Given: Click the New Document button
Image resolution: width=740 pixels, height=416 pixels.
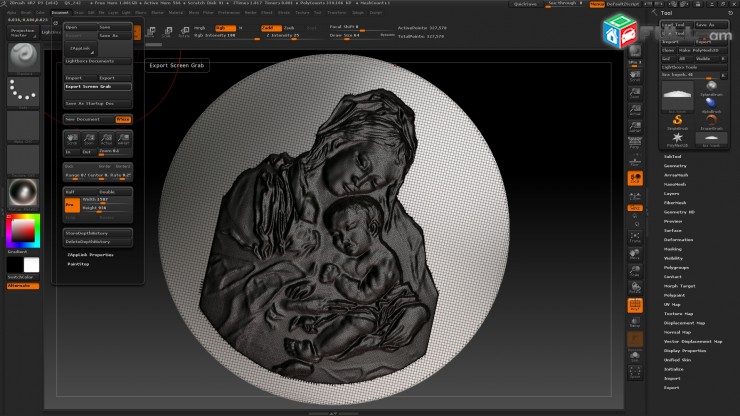Looking at the screenshot, I should point(89,119).
